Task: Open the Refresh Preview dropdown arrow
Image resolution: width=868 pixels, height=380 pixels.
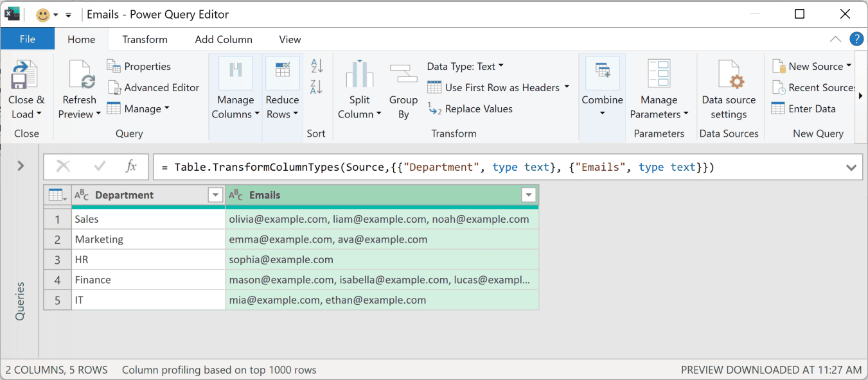Action: 98,114
